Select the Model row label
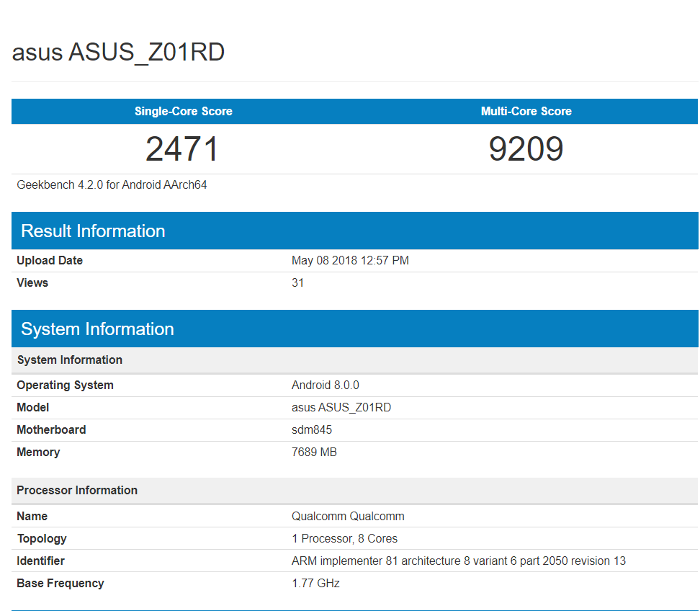700x611 pixels. [x=32, y=407]
